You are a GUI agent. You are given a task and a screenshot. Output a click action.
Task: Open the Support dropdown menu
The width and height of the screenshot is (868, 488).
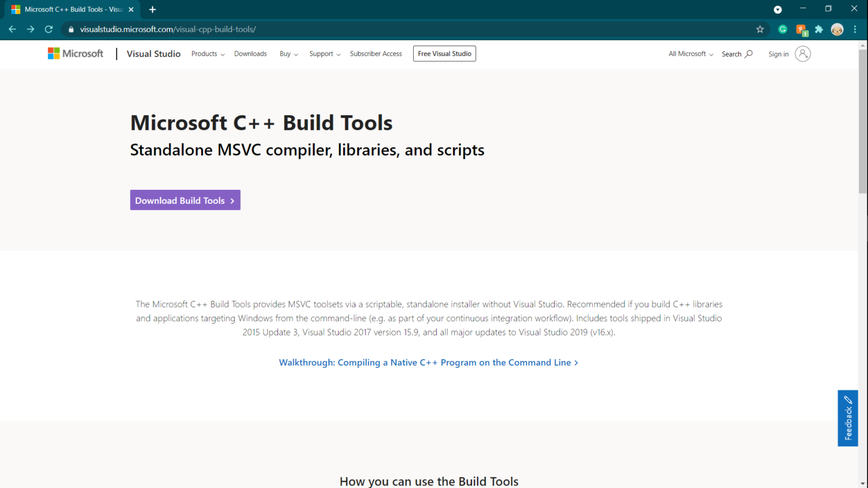322,54
